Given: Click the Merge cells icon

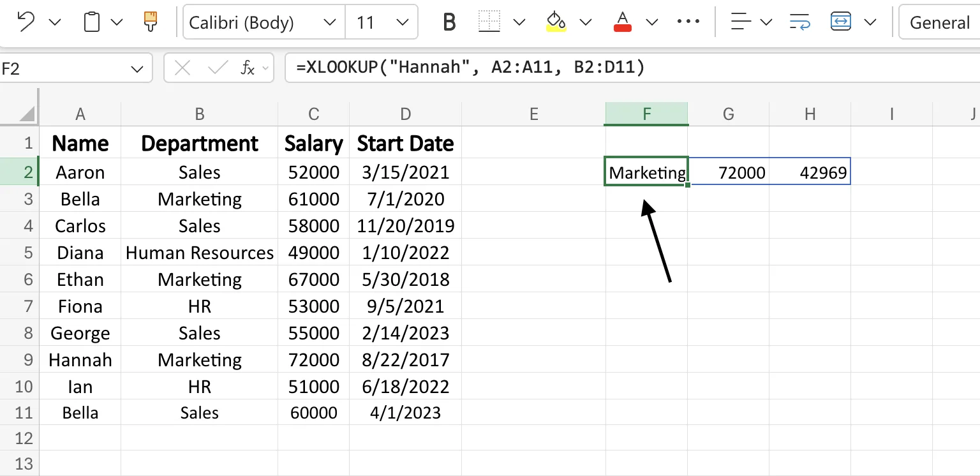Looking at the screenshot, I should tap(841, 22).
